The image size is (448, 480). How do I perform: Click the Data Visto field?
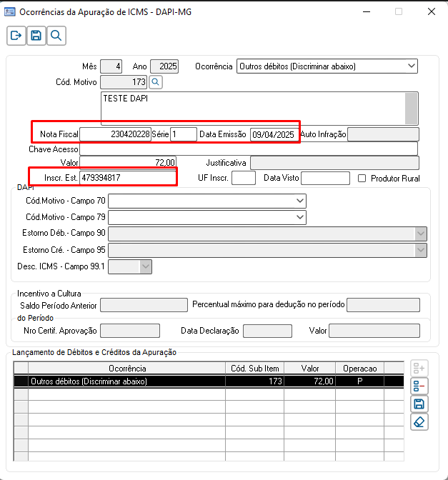(325, 178)
